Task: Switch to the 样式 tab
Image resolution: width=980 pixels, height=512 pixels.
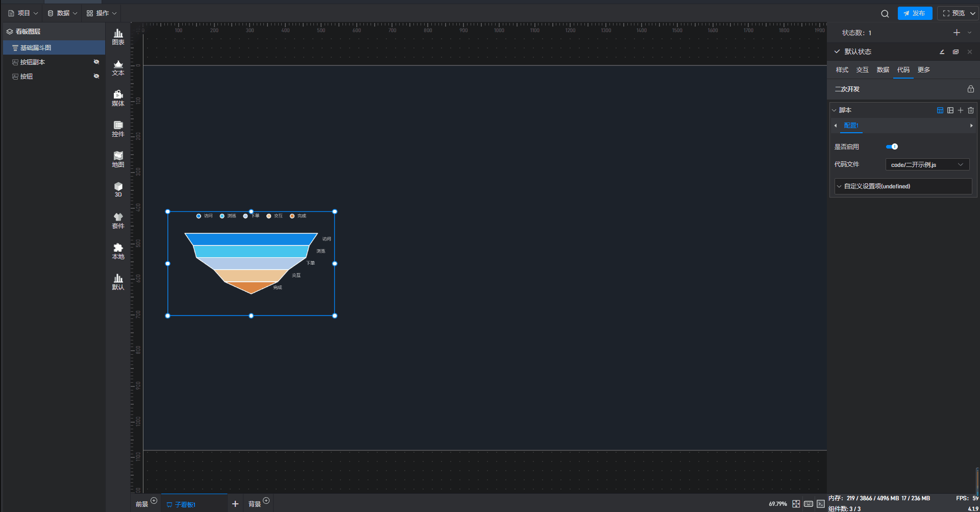Action: (x=842, y=70)
